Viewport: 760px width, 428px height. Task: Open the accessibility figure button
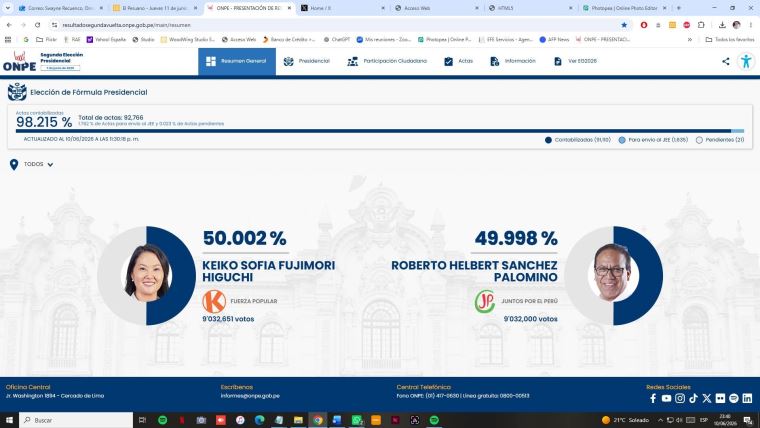coord(746,62)
